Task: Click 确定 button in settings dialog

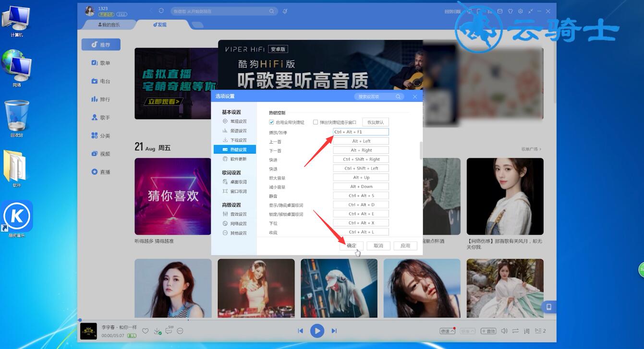Action: [x=352, y=246]
